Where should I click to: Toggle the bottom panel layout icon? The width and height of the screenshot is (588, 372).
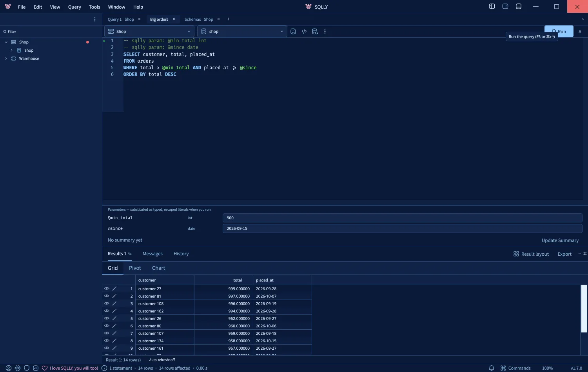(x=519, y=6)
